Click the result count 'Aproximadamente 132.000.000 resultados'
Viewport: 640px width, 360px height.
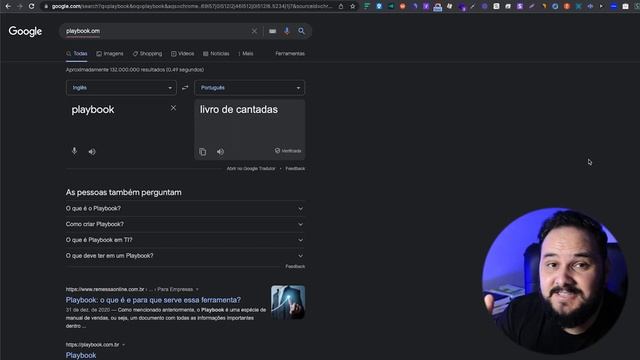coord(135,70)
